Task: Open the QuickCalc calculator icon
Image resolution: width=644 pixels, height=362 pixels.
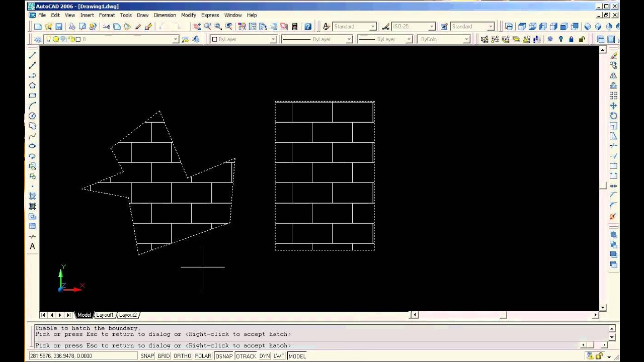Action: pos(294,27)
